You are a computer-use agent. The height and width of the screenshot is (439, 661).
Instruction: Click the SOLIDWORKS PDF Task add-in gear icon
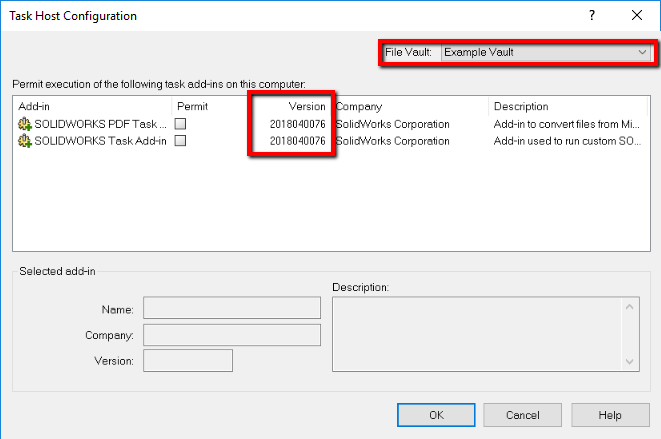(x=25, y=124)
